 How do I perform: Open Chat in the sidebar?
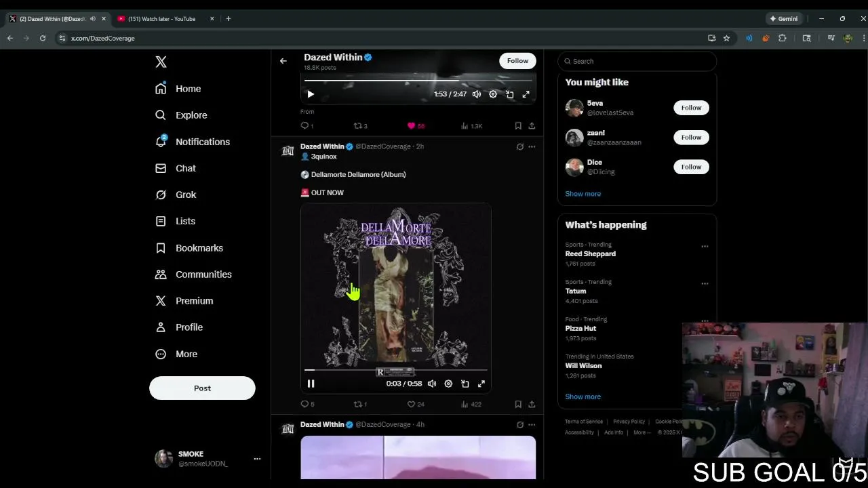pos(176,168)
